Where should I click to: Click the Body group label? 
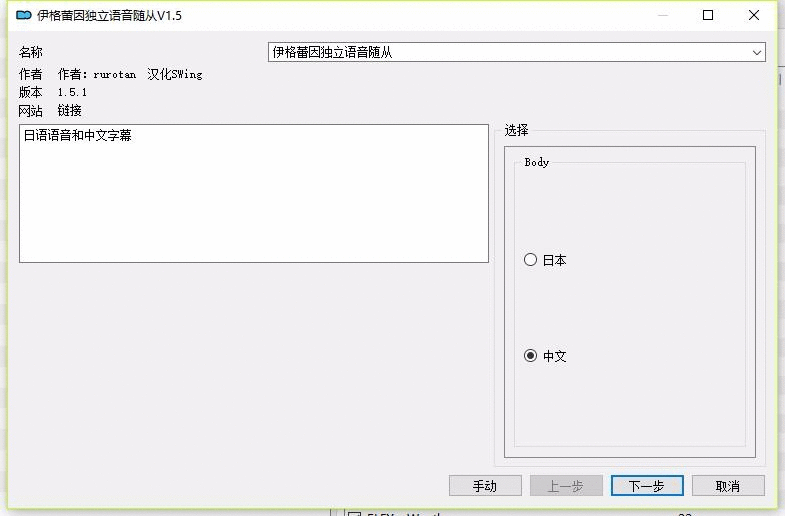537,162
